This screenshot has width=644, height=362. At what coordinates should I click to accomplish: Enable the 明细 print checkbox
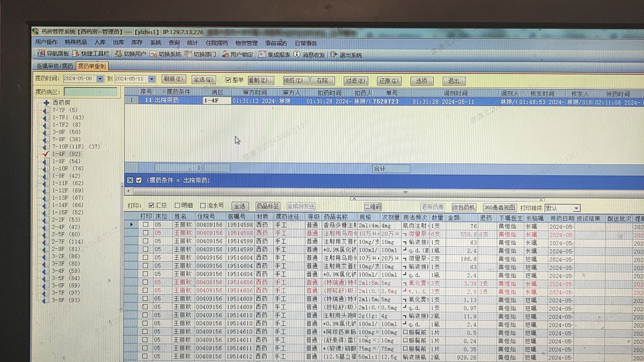point(177,205)
